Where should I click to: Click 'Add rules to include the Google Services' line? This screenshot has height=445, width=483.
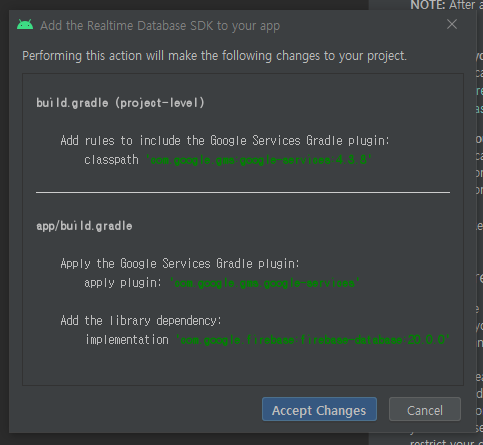click(x=225, y=141)
